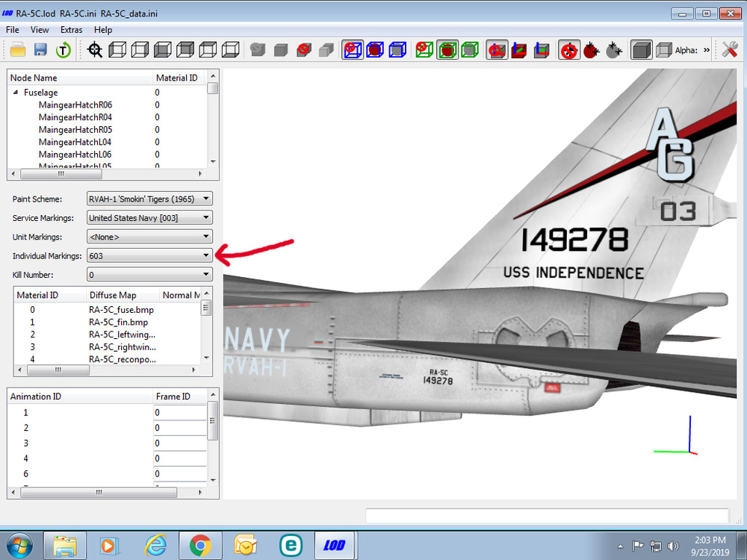Viewport: 747px width, 560px height.
Task: Select the MaingearHatchR04 node
Action: (x=75, y=117)
